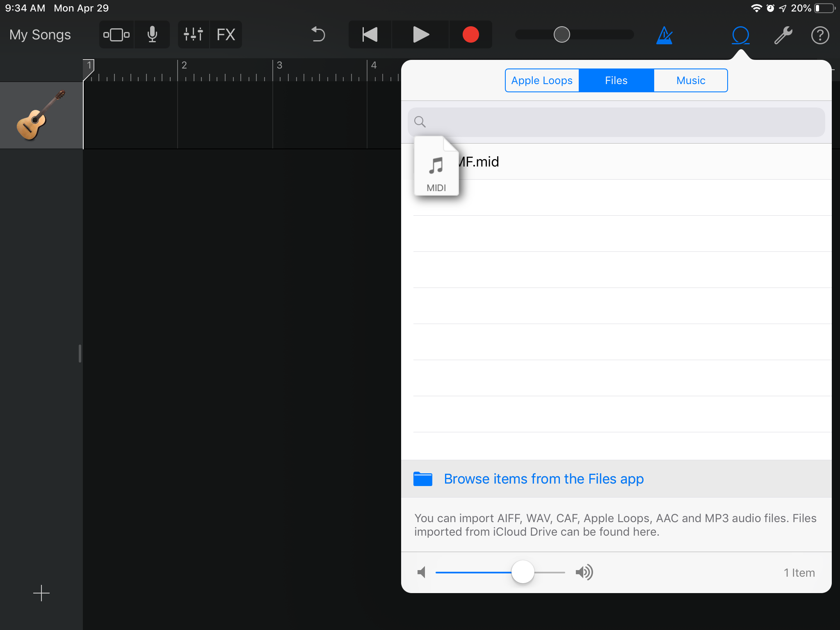
Task: Go back to My Songs
Action: [40, 35]
